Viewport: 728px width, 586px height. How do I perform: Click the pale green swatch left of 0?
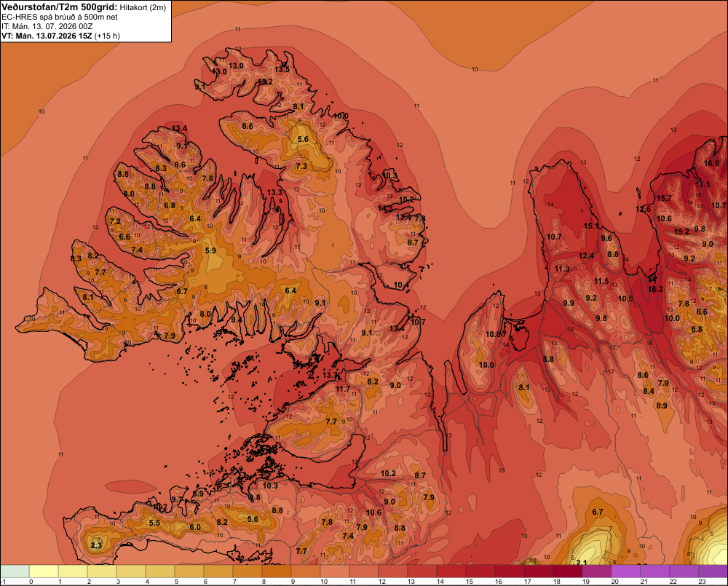pos(15,571)
